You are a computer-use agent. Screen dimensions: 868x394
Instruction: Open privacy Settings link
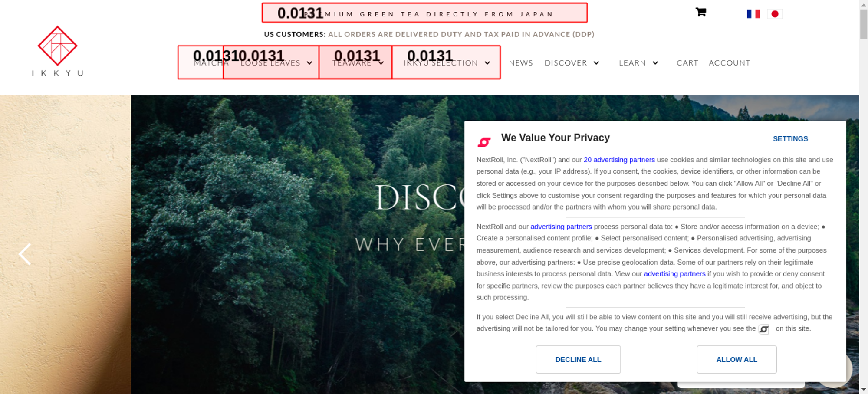(x=790, y=139)
